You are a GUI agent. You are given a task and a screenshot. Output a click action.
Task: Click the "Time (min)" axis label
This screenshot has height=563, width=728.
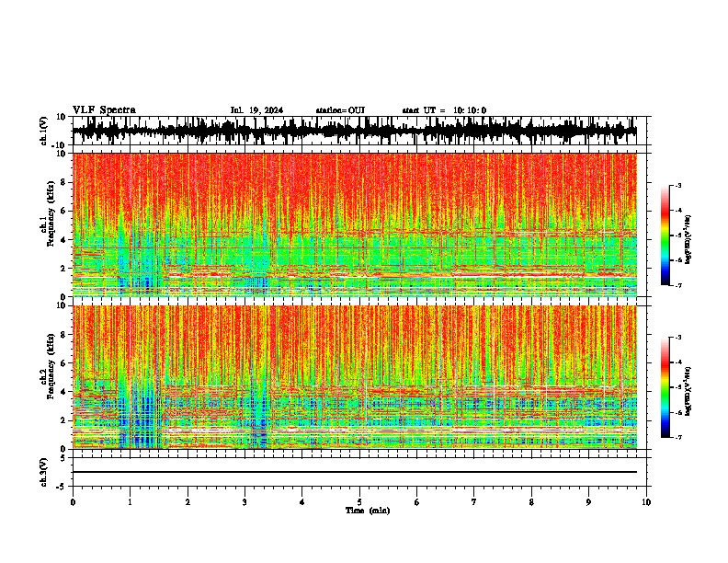pos(368,511)
